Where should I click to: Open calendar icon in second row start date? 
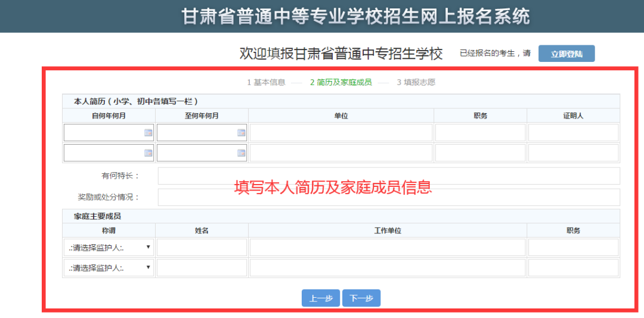(148, 153)
